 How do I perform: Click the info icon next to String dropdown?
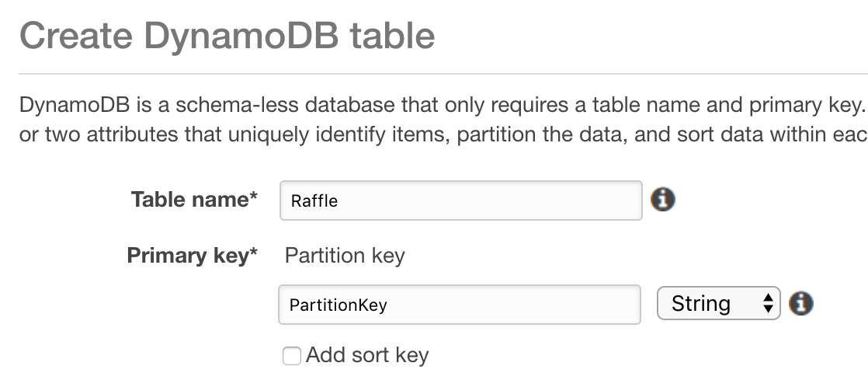[800, 303]
